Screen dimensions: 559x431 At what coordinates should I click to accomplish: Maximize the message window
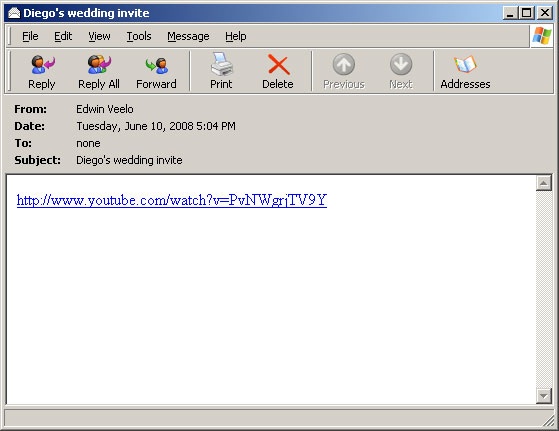(527, 13)
